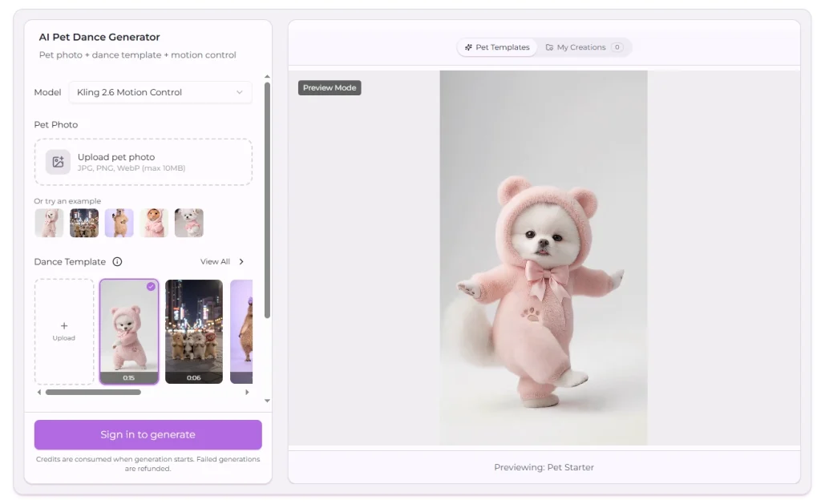
Task: Click the Sign in to generate button
Action: (148, 434)
